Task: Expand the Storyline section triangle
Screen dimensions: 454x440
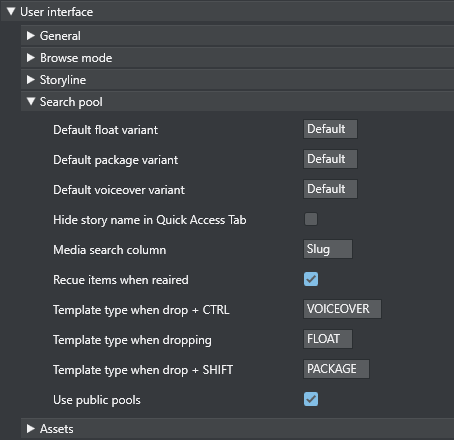Action: (31, 80)
